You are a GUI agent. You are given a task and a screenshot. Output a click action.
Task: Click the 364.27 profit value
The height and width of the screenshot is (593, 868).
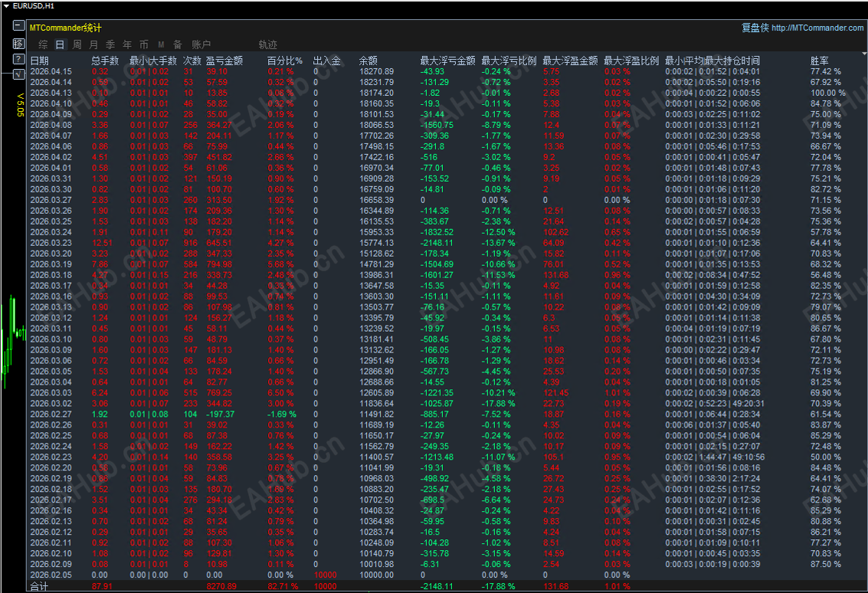(219, 125)
